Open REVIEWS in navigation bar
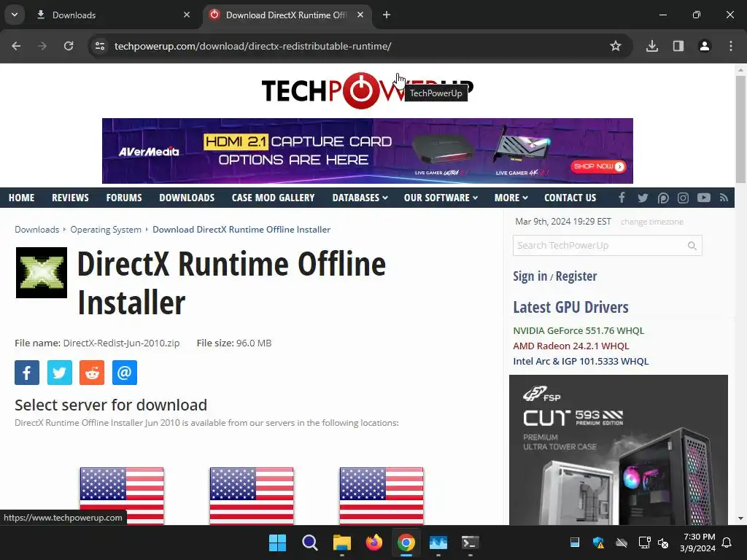The image size is (747, 560). point(70,198)
